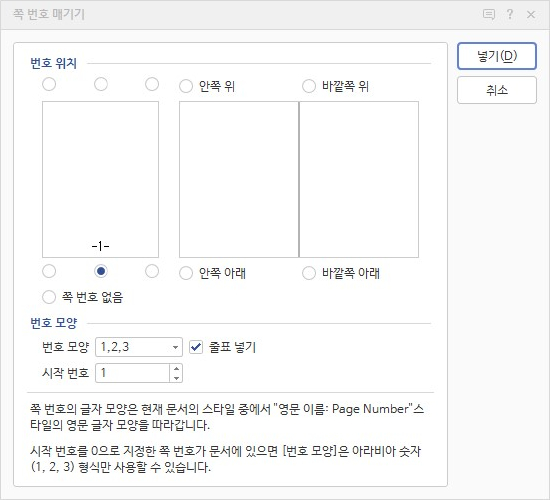Click the 넣기(D) insert button
Screen dimensions: 550x500
[x=497, y=56]
